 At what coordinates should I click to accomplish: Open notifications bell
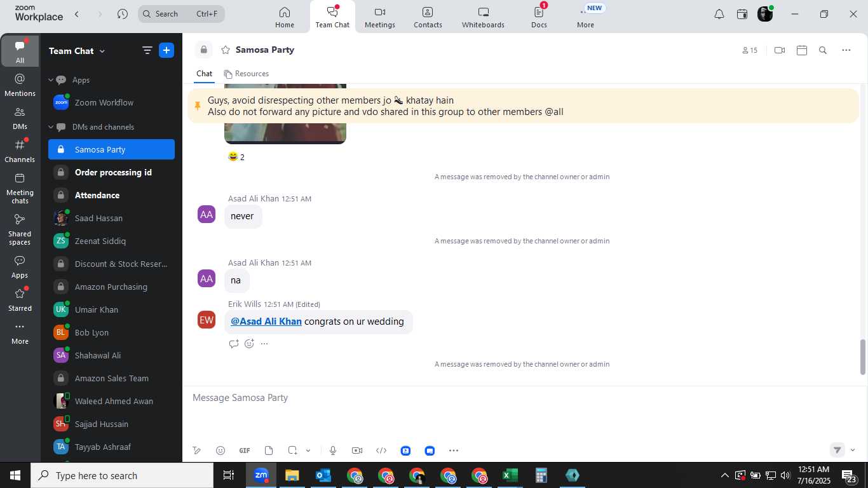coord(719,14)
